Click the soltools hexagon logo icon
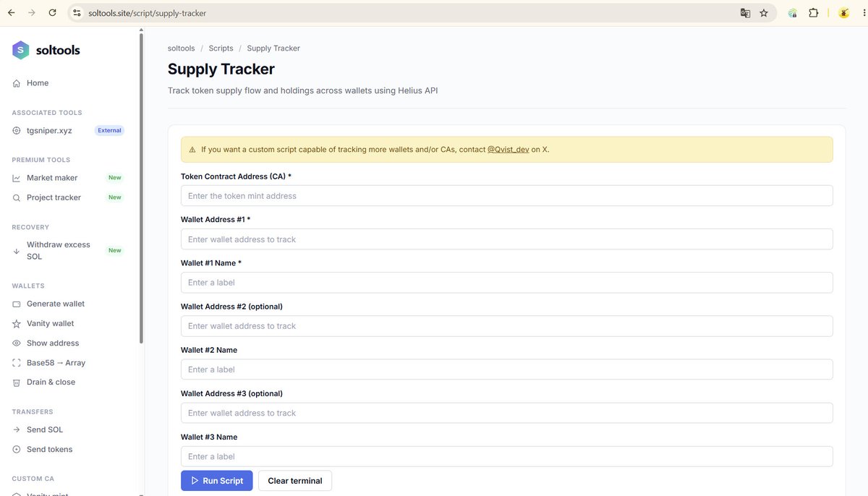Viewport: 868px width, 496px height. (x=20, y=50)
